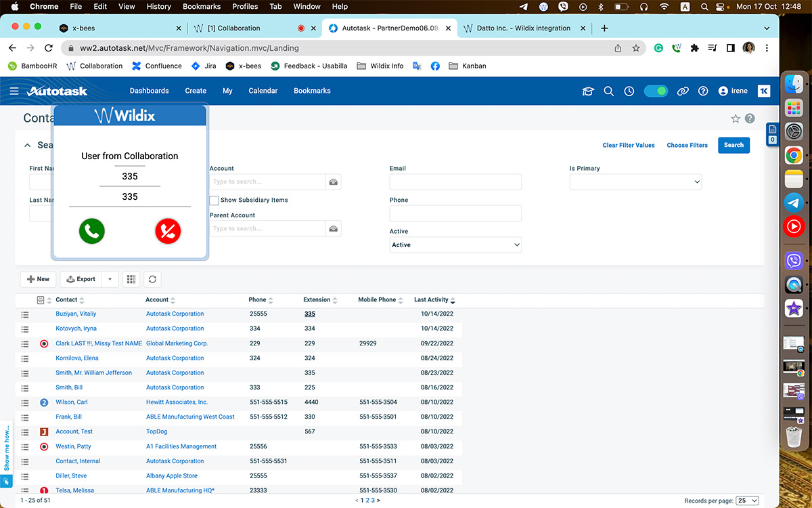Open the Active status dropdown
This screenshot has height=508, width=812.
455,244
